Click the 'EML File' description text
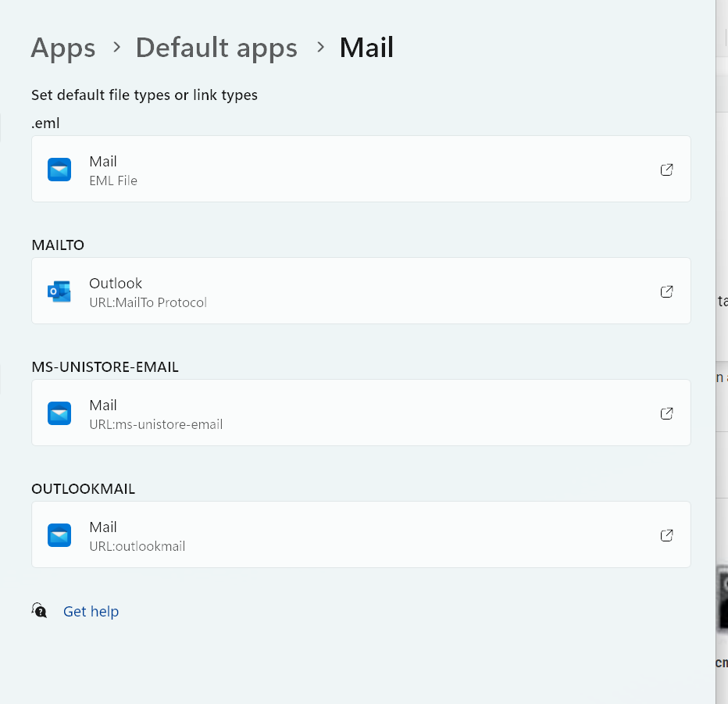Viewport: 728px width, 704px height. coord(113,180)
